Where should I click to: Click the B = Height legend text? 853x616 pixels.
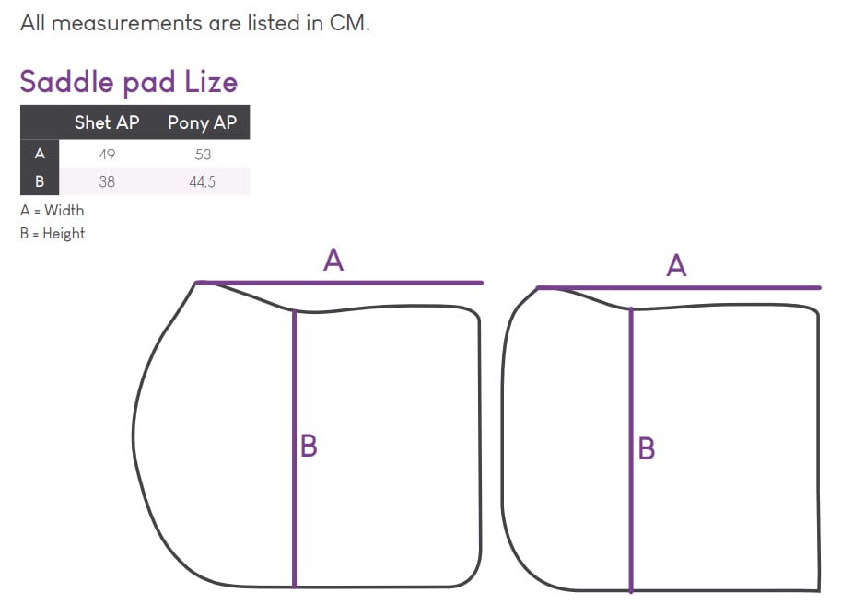[x=53, y=234]
